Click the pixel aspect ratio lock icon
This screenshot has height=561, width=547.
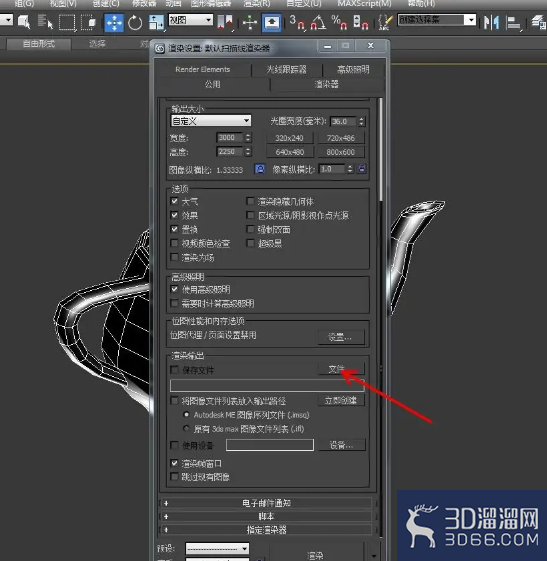362,169
